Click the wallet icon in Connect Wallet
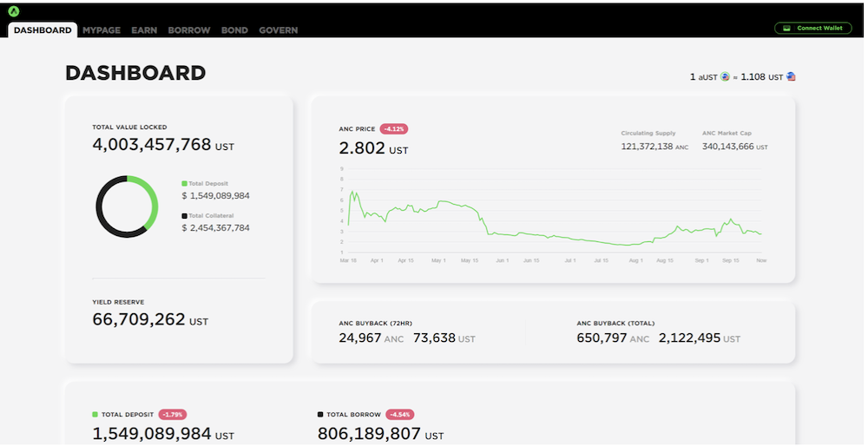Screen dimensions: 868x446 [786, 29]
